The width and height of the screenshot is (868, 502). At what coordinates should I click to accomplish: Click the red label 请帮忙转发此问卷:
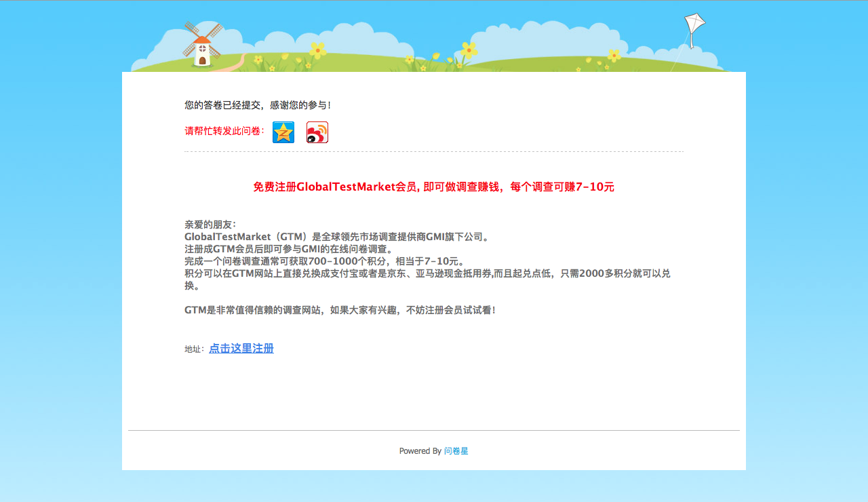224,131
